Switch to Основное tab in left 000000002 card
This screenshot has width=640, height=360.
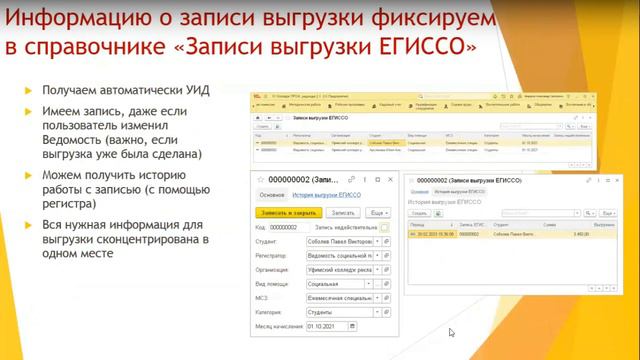(x=272, y=195)
